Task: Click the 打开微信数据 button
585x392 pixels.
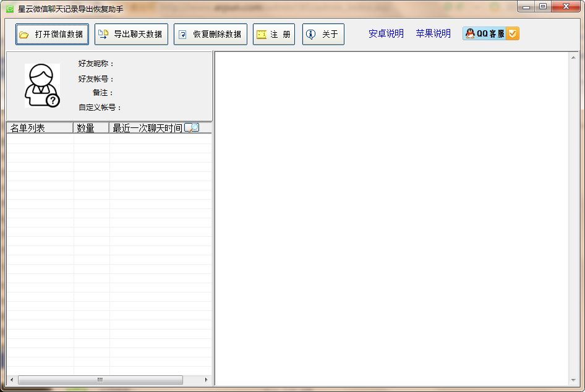Action: [52, 34]
